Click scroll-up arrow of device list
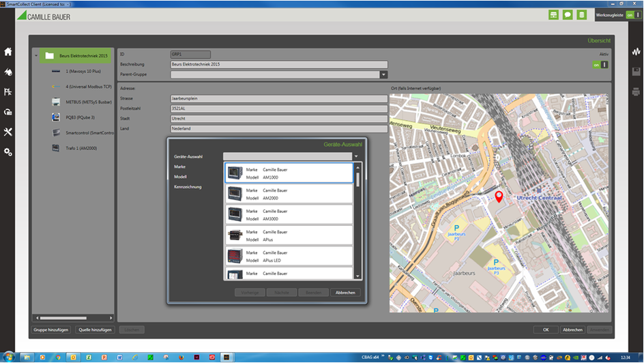 pyautogui.click(x=357, y=167)
